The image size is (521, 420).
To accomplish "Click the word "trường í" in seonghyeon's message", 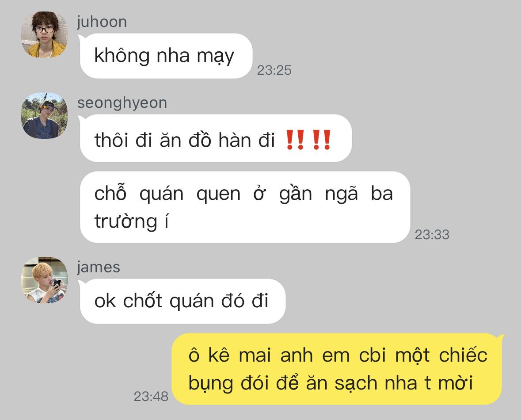I will tap(132, 221).
